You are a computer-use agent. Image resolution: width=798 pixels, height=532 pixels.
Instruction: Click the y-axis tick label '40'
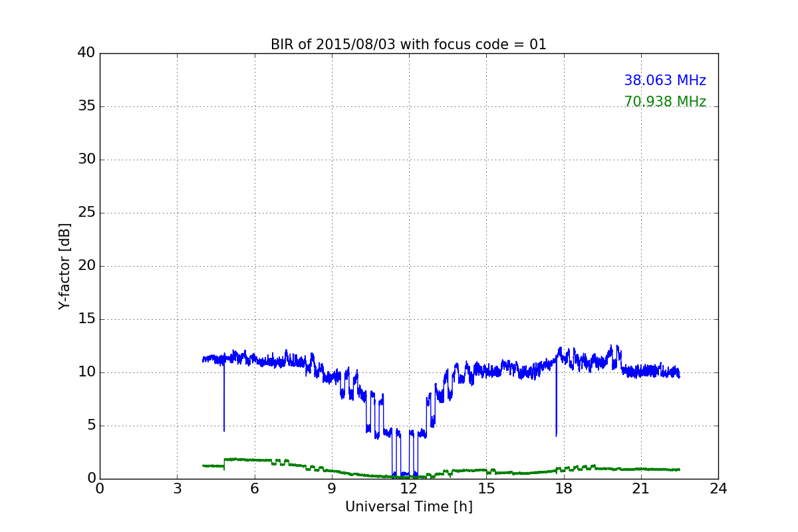click(x=86, y=53)
